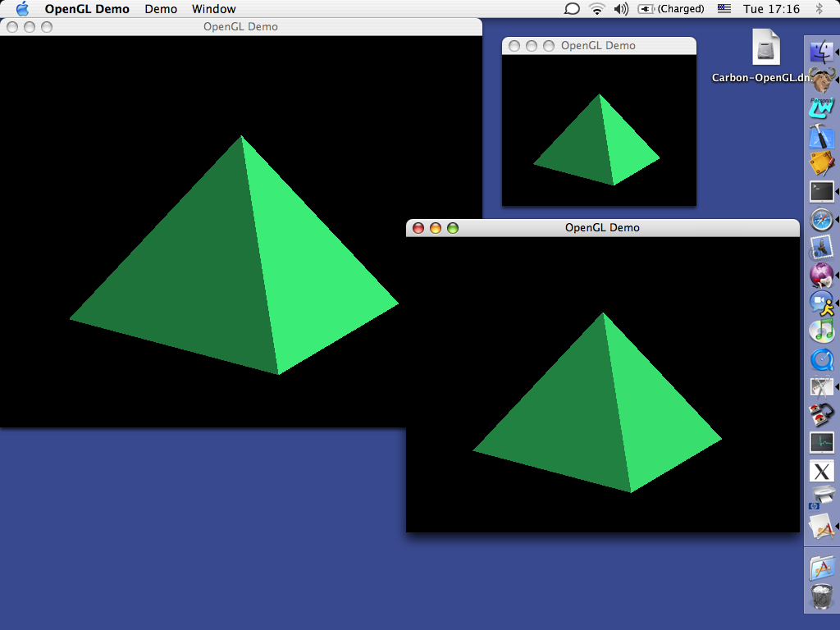Open iTunes from the dock

pos(821,331)
